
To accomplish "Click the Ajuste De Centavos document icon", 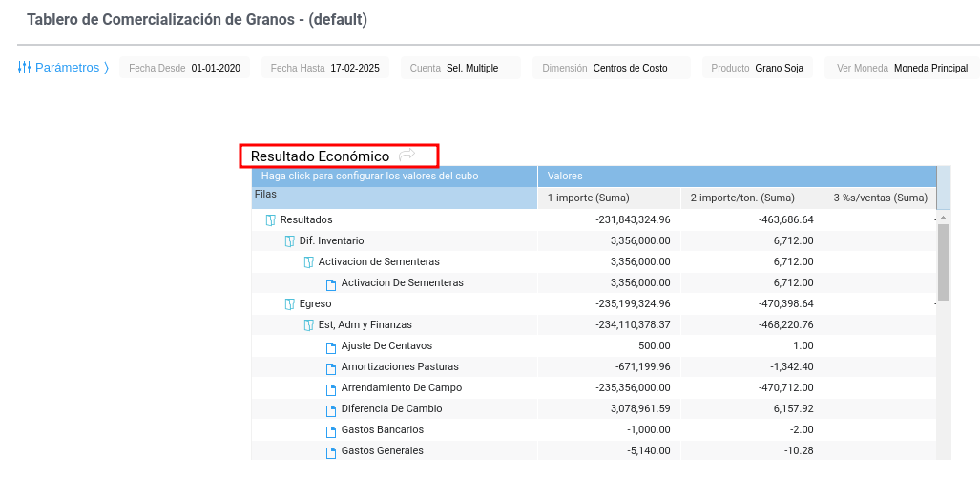I will [x=331, y=346].
